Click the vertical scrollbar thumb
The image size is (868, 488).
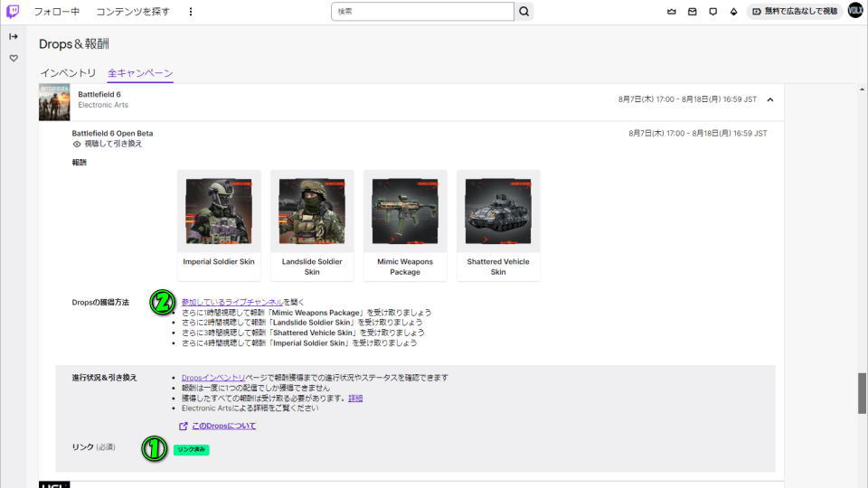click(862, 393)
